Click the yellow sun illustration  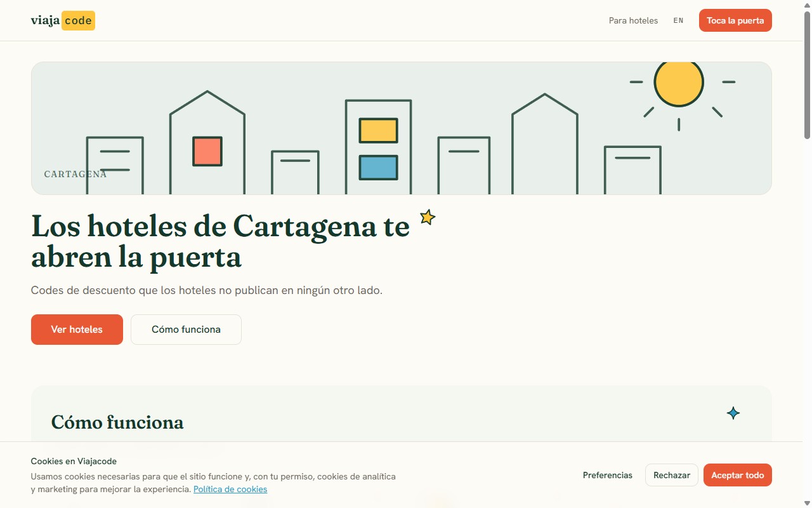tap(679, 83)
